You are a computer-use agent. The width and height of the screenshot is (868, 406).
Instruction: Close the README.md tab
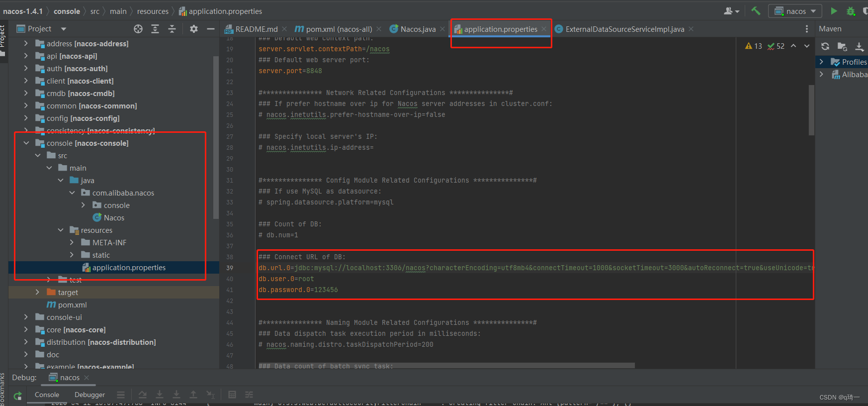(x=284, y=29)
